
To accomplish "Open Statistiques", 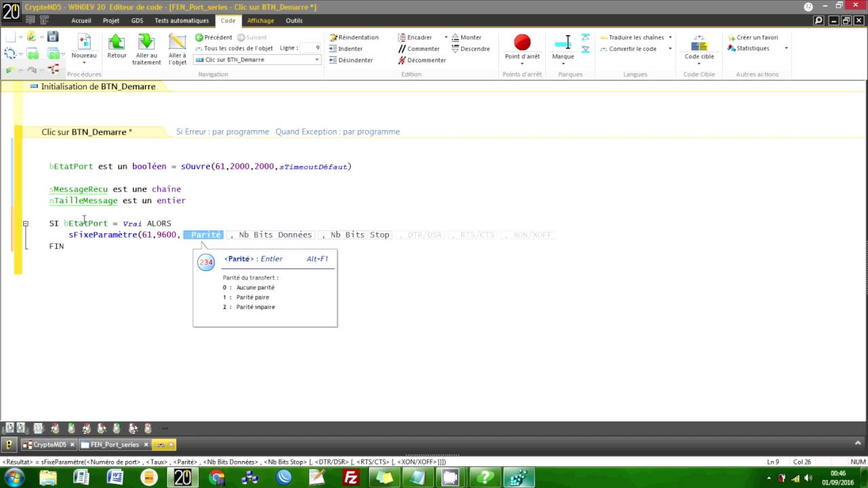I will point(748,48).
